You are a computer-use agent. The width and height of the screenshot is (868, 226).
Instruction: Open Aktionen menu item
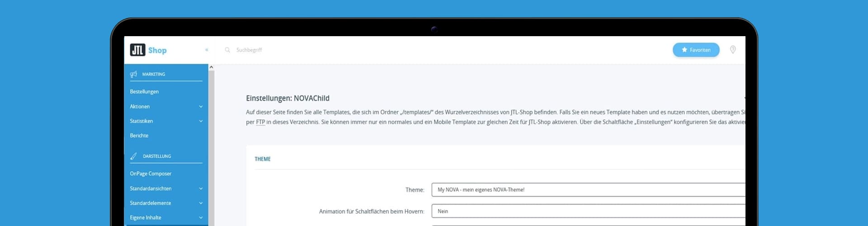140,107
